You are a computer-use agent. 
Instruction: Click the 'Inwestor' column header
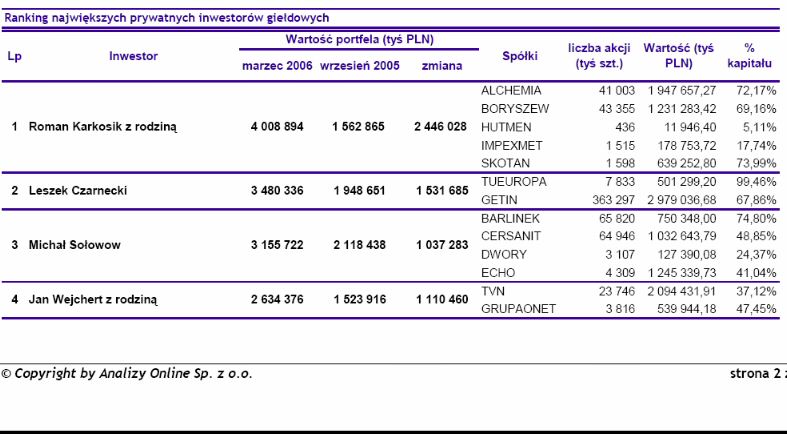(133, 56)
